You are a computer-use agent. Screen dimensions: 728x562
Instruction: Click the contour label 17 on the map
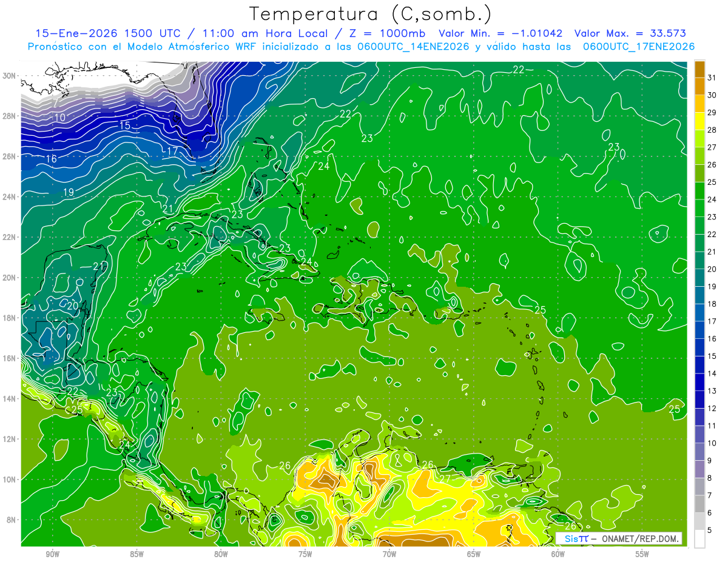pyautogui.click(x=172, y=150)
